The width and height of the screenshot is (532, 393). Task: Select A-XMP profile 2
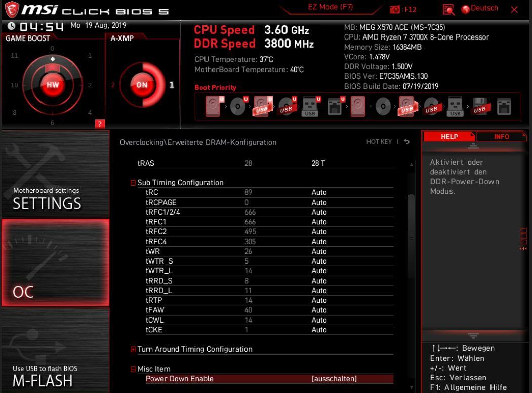point(113,85)
